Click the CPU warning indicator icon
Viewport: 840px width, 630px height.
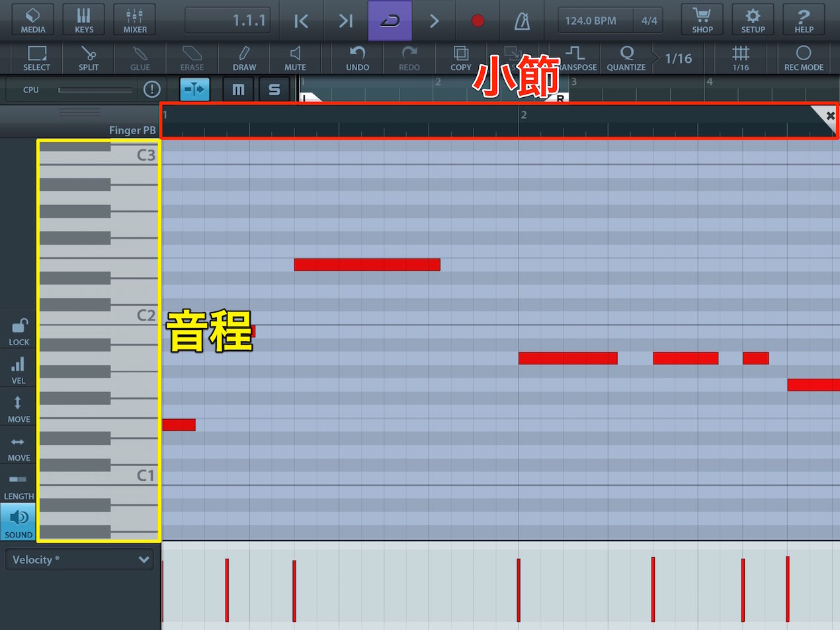pyautogui.click(x=152, y=89)
